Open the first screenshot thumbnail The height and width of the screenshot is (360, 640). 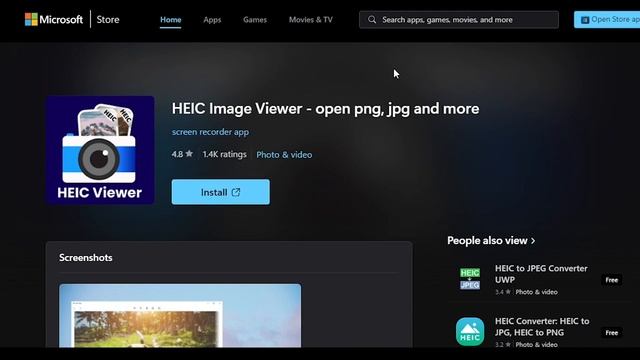180,316
